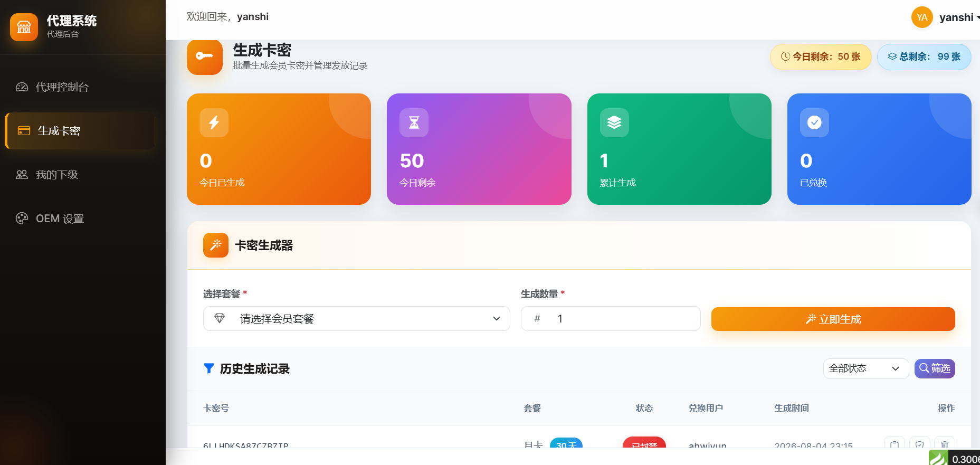Open the 全部状态 filter dropdown
Screen dimensions: 980x465
click(x=866, y=368)
